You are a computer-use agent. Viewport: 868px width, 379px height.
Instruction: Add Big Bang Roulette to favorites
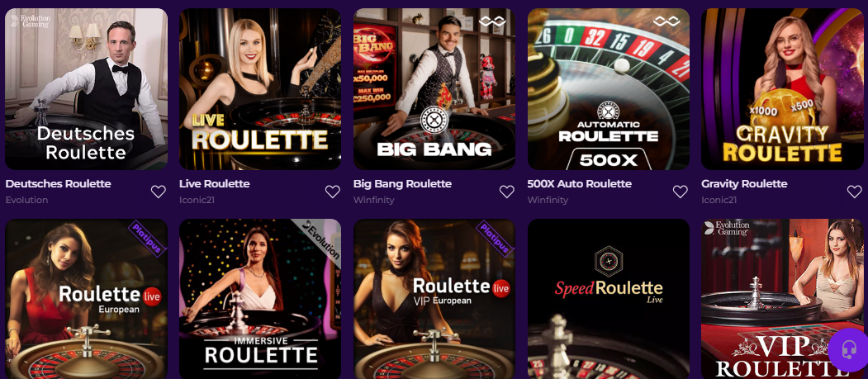507,192
